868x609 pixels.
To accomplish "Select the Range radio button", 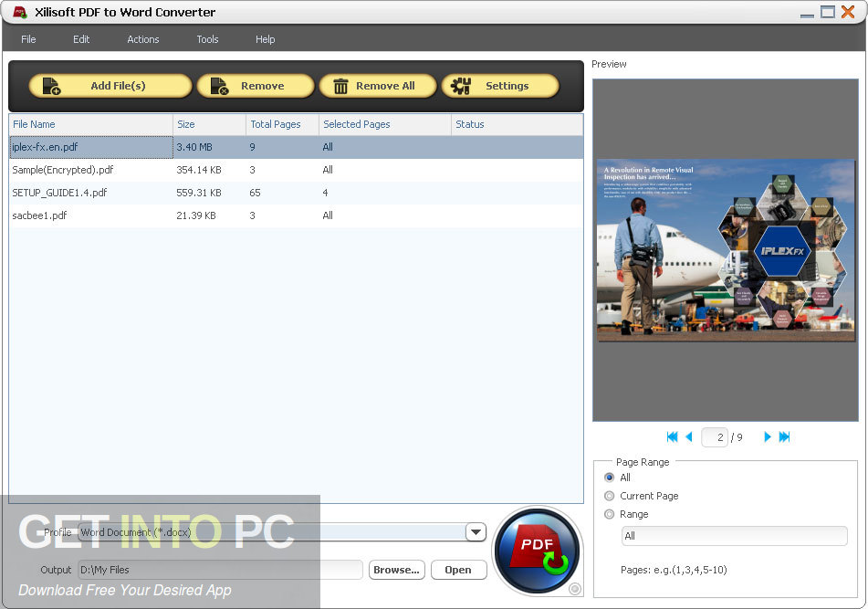I will point(610,514).
